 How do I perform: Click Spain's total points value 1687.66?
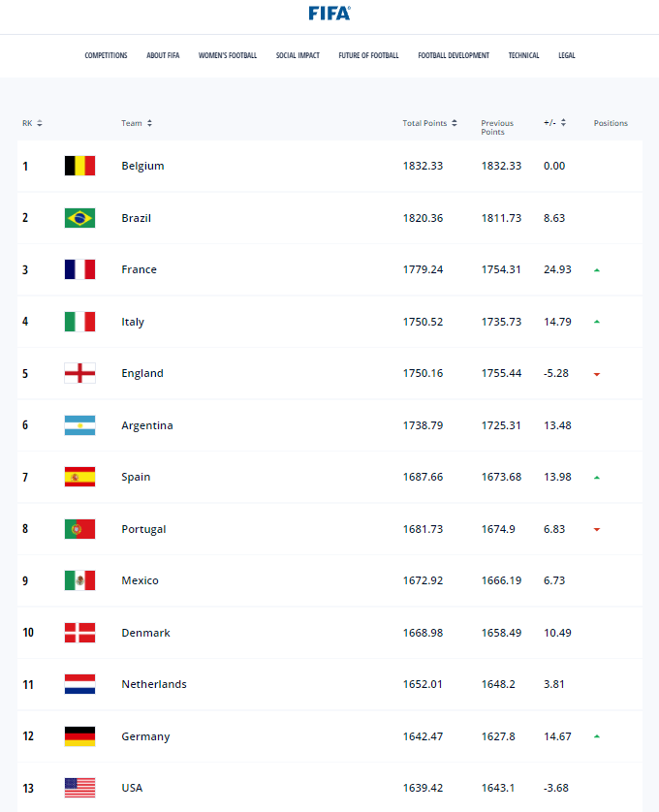[x=423, y=477]
